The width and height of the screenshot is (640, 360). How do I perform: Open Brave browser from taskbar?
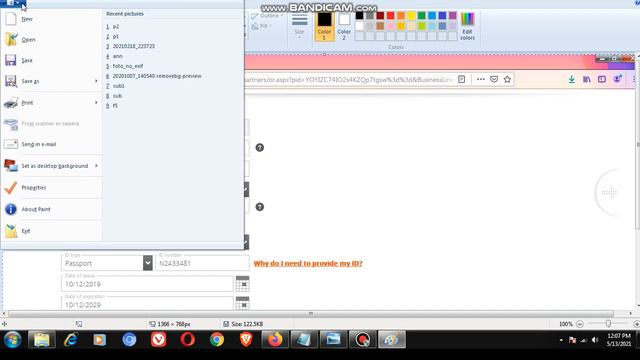coord(246,340)
